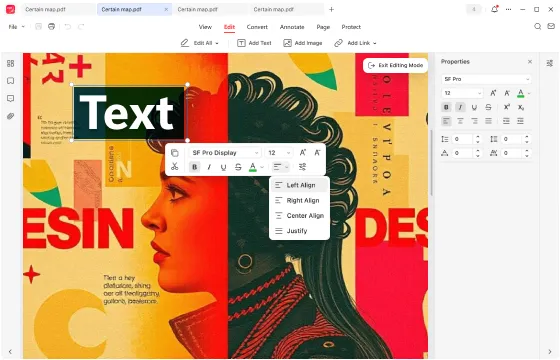This screenshot has width=560, height=360.
Task: Click the save icon in top toolbar
Action: tap(38, 26)
